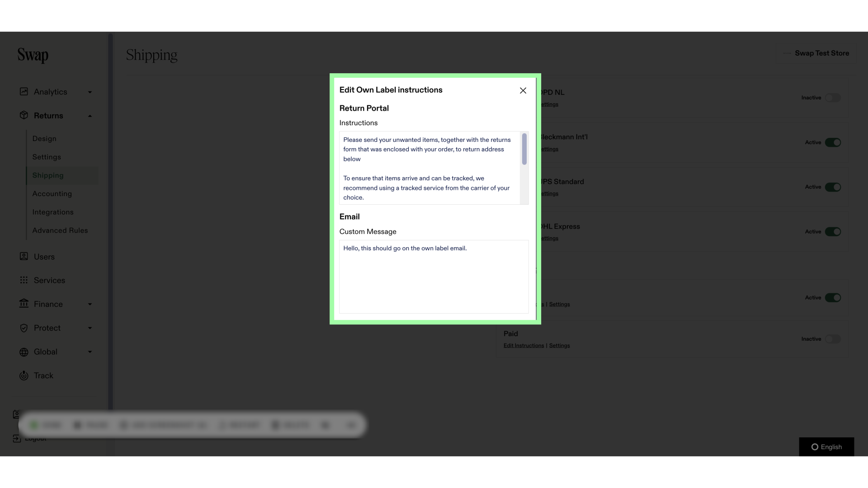Expand the Finance menu arrow

pyautogui.click(x=90, y=305)
